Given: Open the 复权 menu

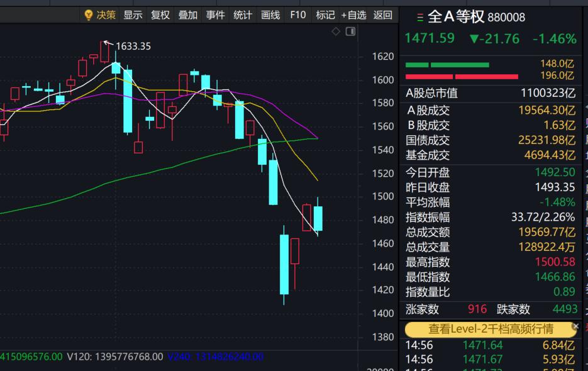Looking at the screenshot, I should (160, 15).
